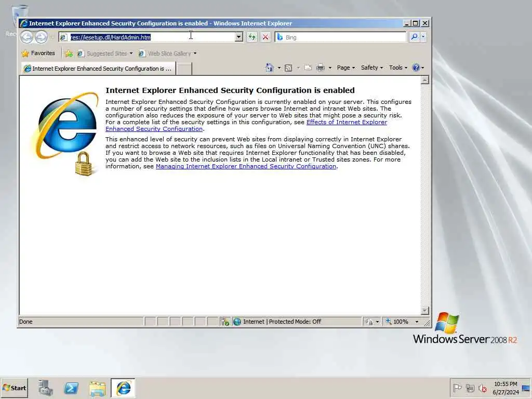Click the network tray icon

[x=470, y=388]
